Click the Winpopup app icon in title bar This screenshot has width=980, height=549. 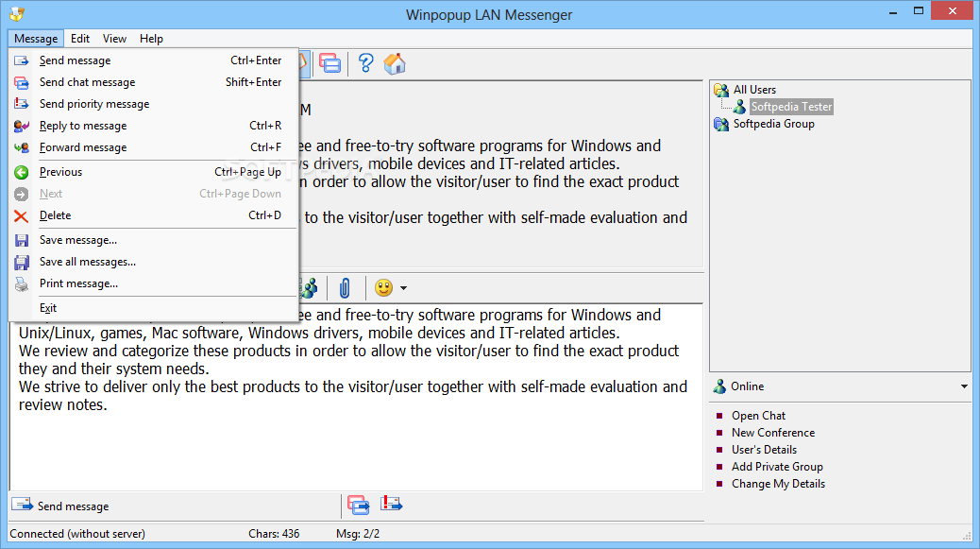(x=17, y=14)
